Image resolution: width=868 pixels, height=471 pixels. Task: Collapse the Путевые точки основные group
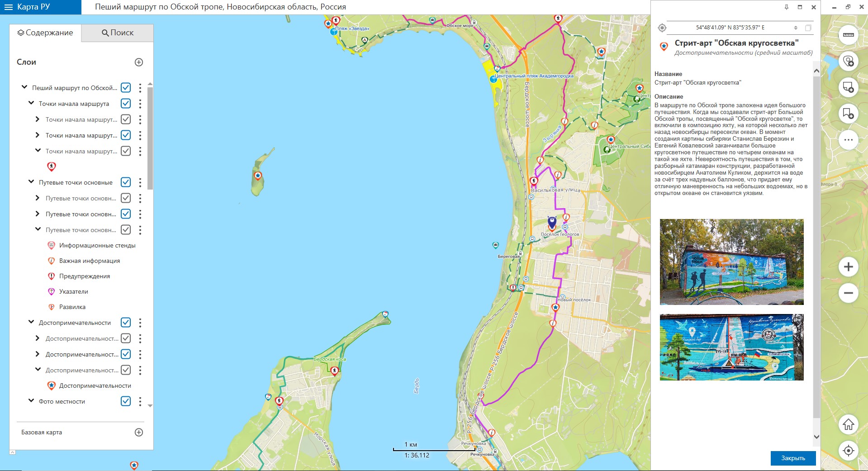tap(31, 182)
